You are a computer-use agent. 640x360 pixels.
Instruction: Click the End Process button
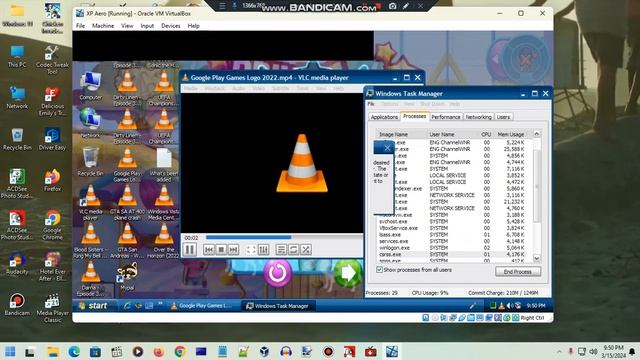(518, 271)
